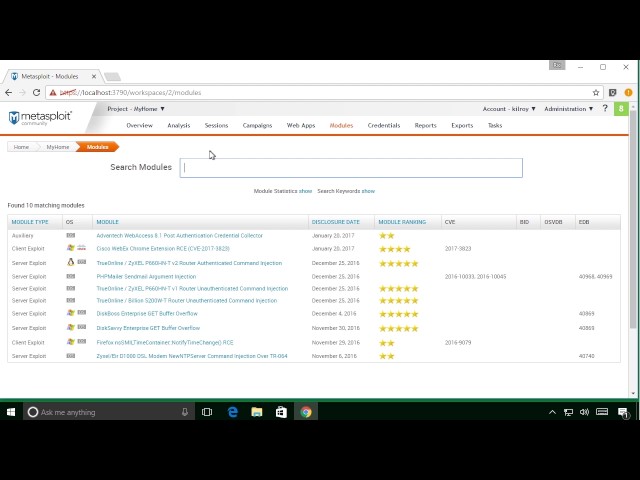
Task: Open the green notifications badge showing 8
Action: coord(621,109)
